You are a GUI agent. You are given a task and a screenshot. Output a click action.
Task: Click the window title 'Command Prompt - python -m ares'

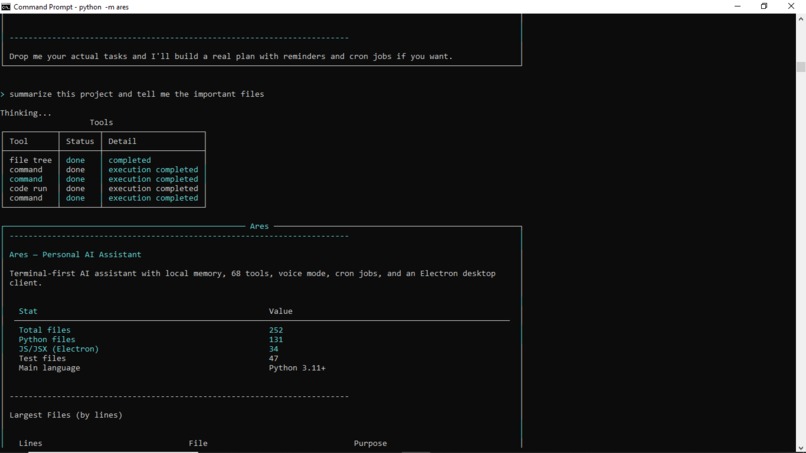[x=71, y=7]
